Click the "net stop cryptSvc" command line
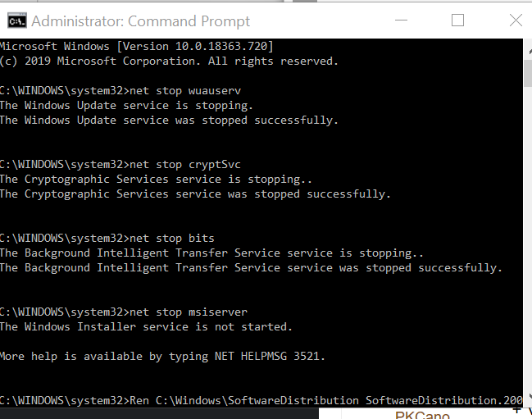 [120, 165]
